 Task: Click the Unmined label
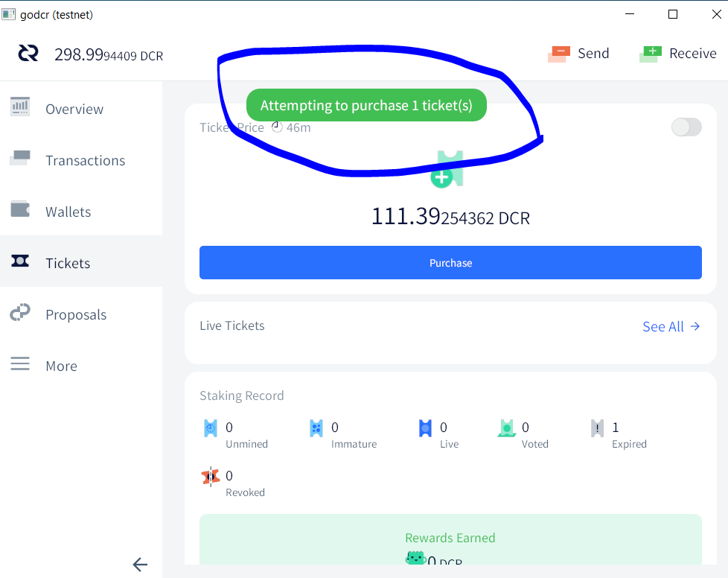(x=246, y=444)
